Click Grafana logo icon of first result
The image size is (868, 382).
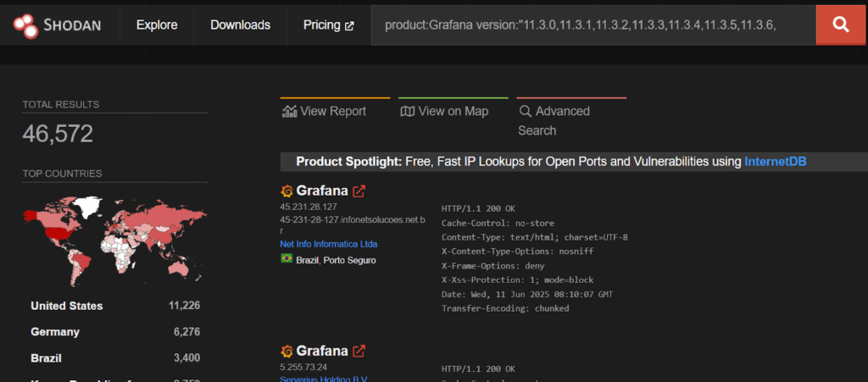click(x=287, y=191)
